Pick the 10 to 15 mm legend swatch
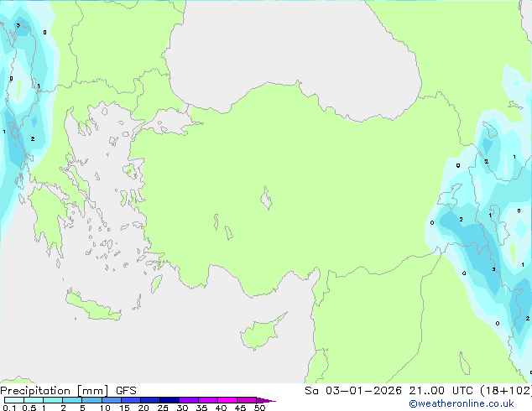This screenshot has height=411, width=532. click(x=111, y=400)
